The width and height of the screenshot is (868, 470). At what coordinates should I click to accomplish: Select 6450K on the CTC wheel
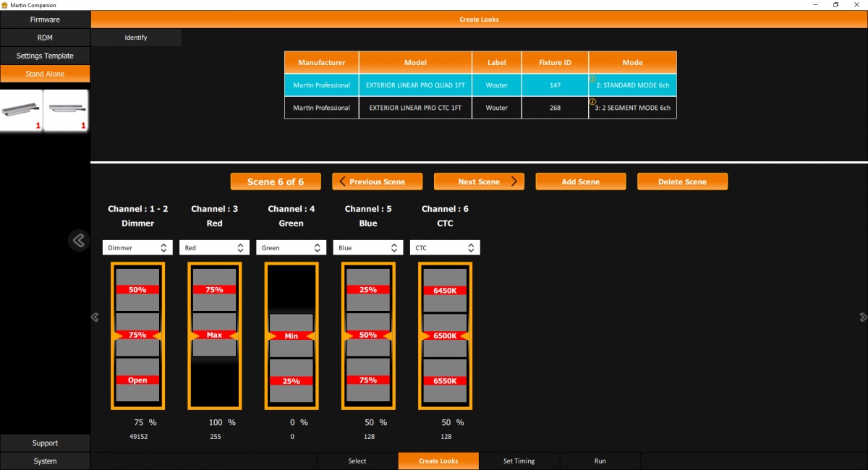[x=445, y=291]
